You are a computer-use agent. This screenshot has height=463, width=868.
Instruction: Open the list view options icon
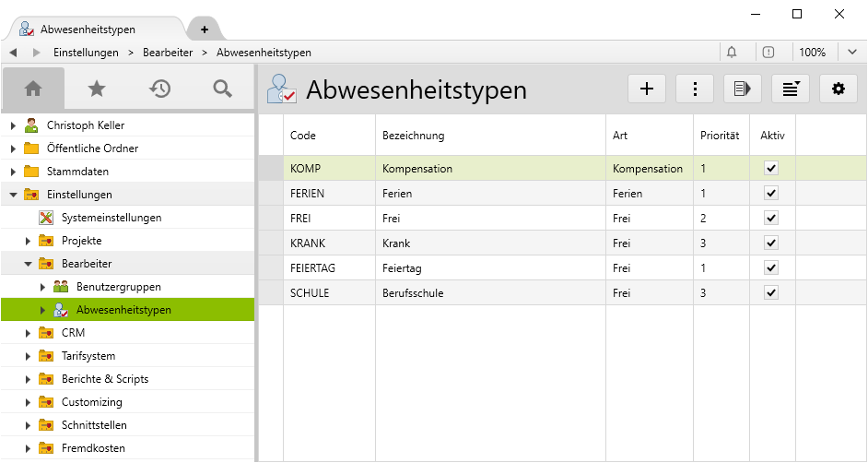(790, 89)
